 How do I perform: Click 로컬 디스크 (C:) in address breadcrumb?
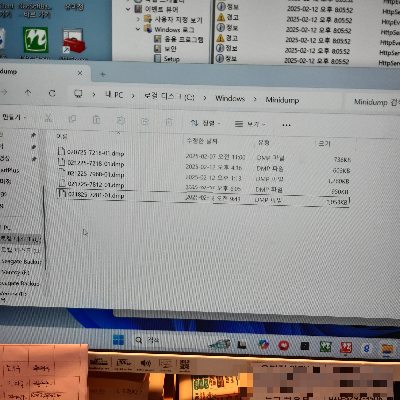169,97
